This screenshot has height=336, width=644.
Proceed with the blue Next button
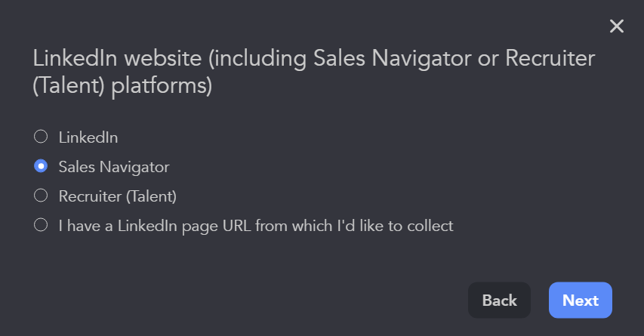click(x=580, y=301)
